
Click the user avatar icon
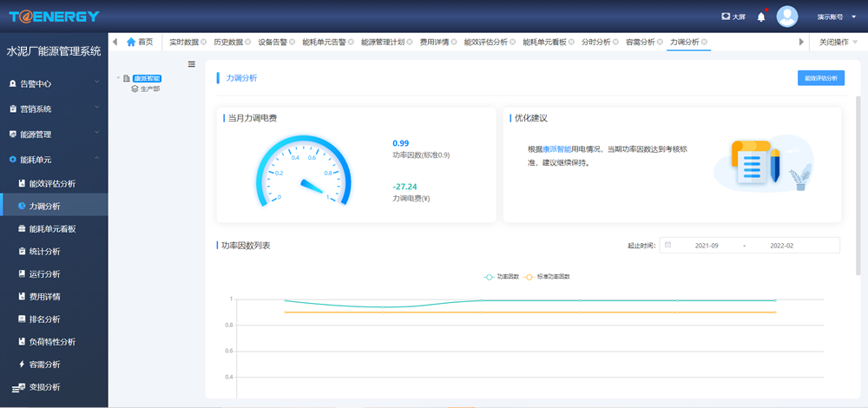[x=786, y=16]
